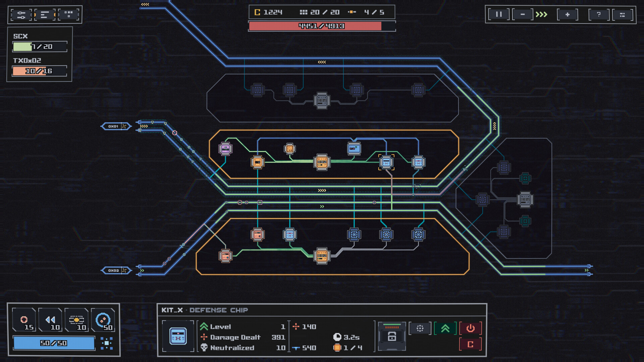
Task: Increase game speed with plus button
Action: [568, 14]
